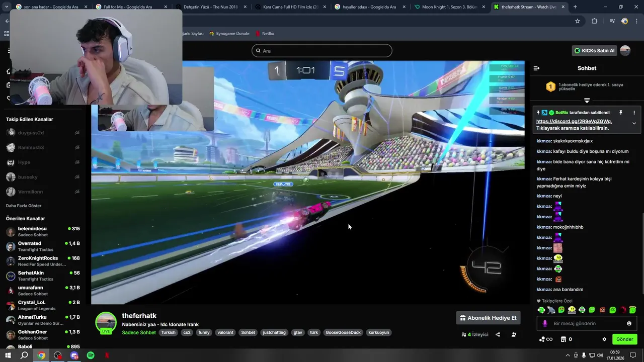Unpin the pinned BotRix message
644x362 pixels.
point(620,113)
